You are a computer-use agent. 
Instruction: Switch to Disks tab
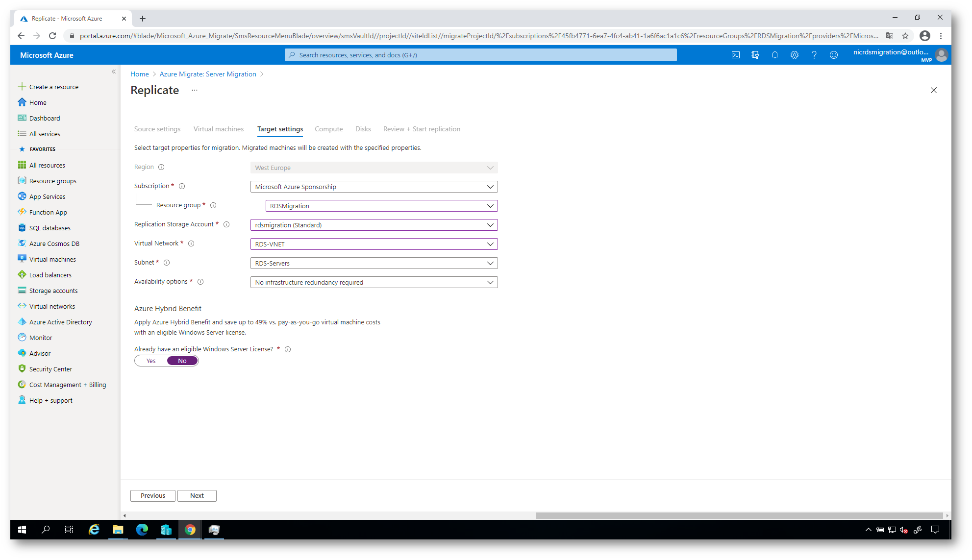(363, 129)
